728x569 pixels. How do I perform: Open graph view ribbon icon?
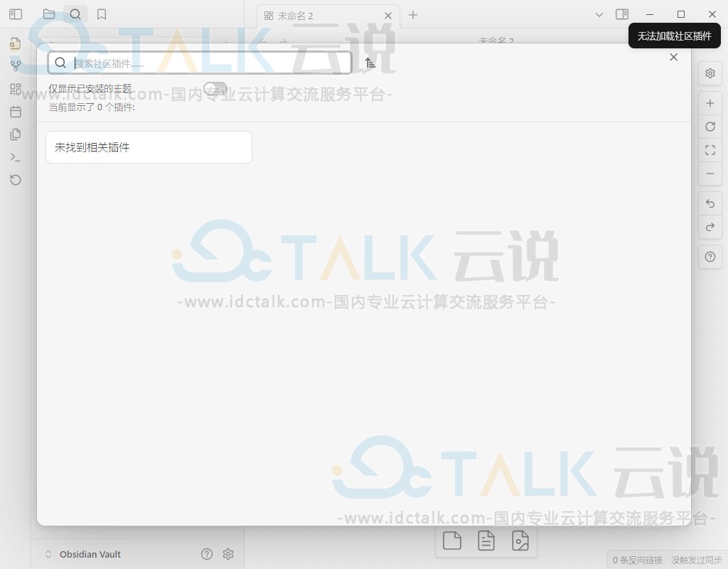16,66
